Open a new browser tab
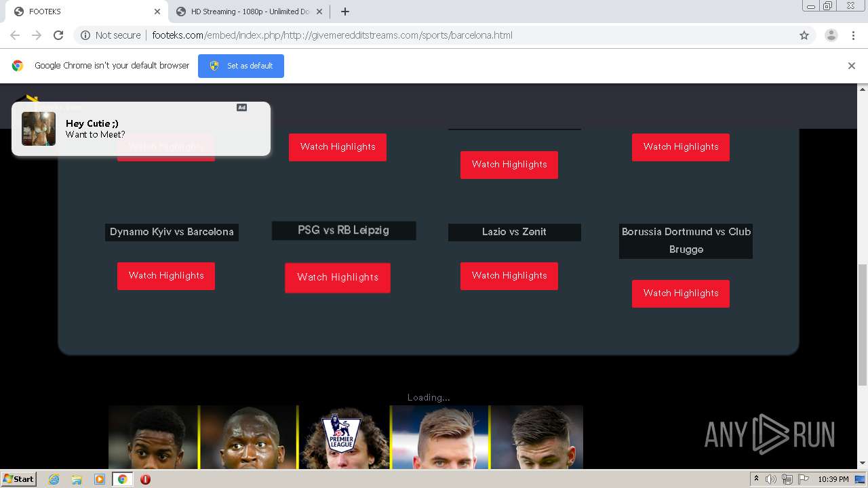Viewport: 868px width, 488px height. point(345,12)
